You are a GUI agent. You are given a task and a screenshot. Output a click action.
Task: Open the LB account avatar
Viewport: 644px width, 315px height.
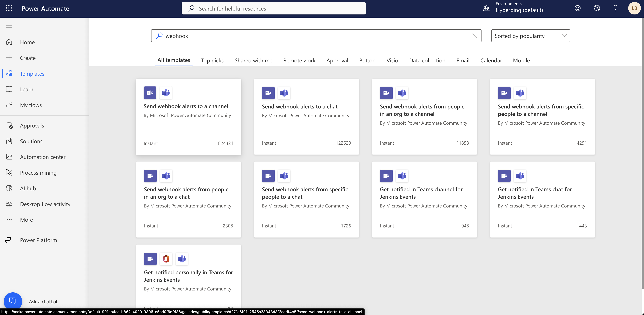pos(634,8)
